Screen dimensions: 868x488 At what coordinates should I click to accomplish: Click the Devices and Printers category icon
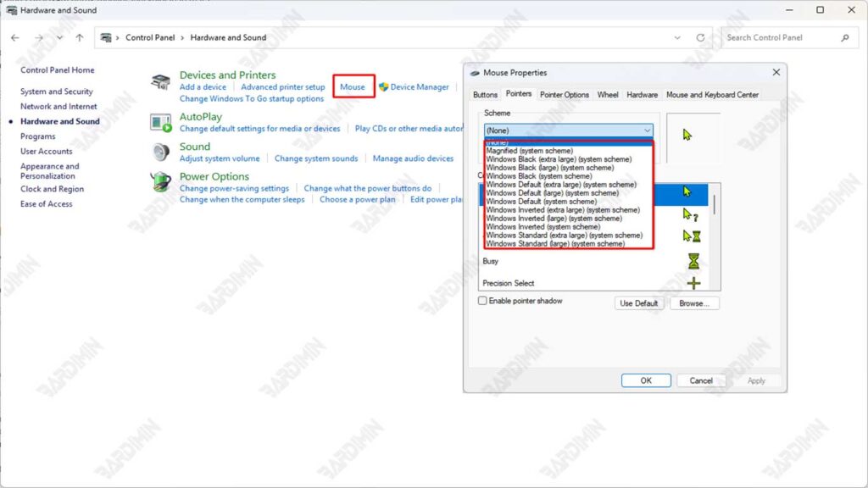(160, 82)
